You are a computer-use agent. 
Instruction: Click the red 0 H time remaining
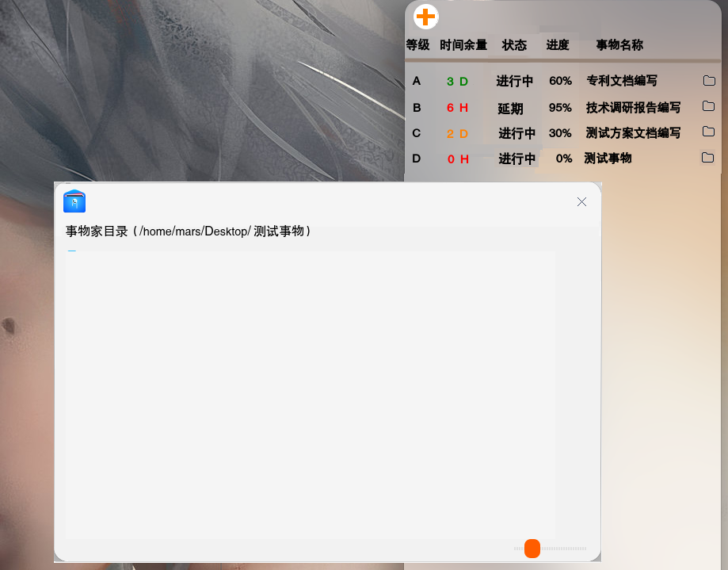click(458, 159)
